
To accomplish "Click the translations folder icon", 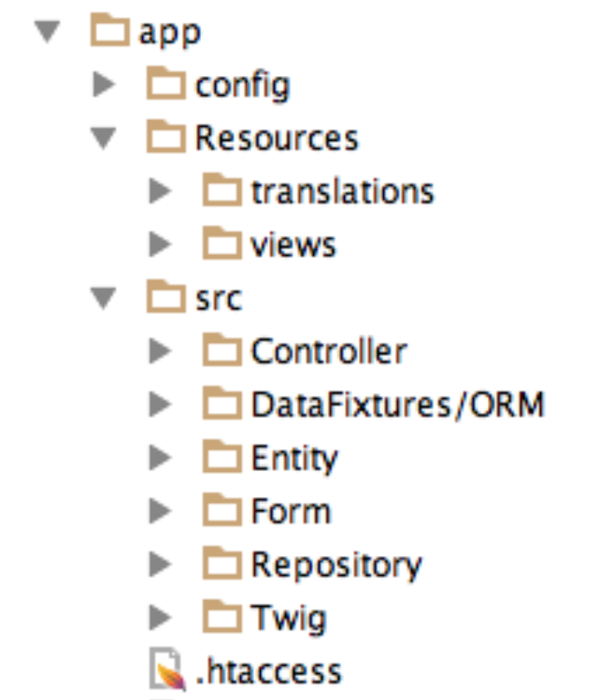I will tap(221, 191).
